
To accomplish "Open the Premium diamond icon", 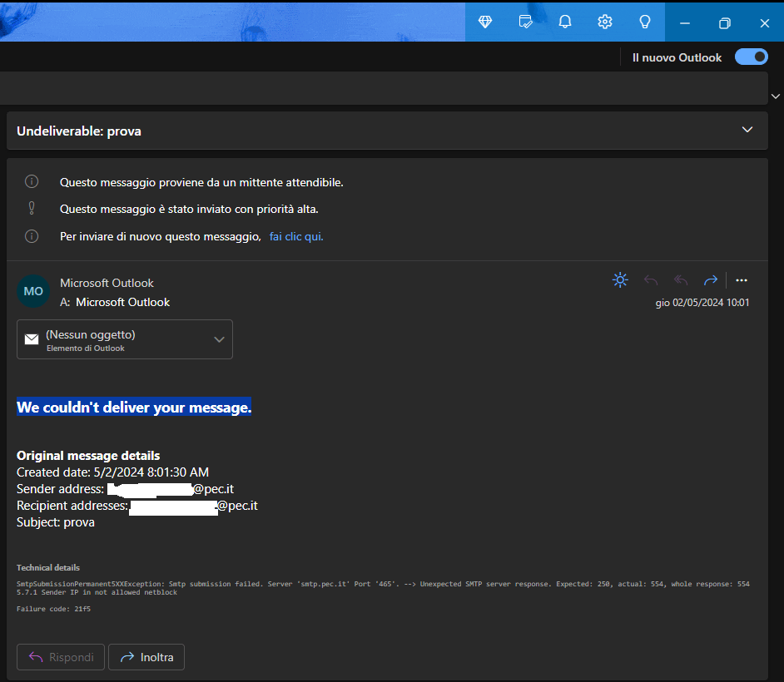I will [485, 22].
